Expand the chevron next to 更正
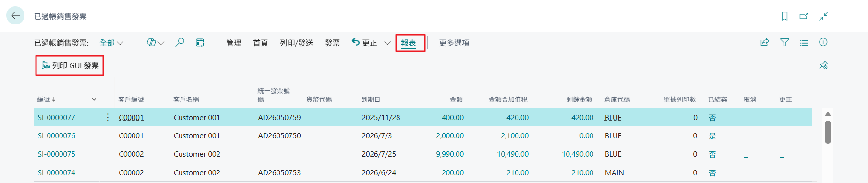 (x=387, y=43)
